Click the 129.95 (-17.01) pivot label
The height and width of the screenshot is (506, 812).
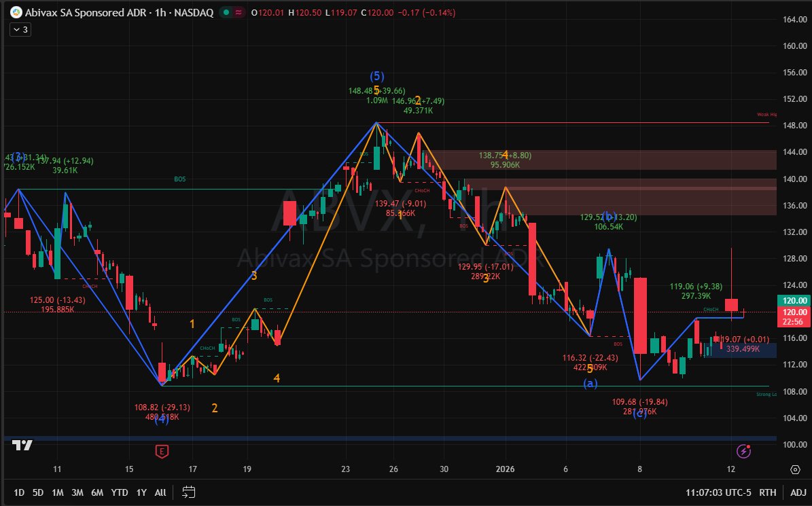click(486, 267)
